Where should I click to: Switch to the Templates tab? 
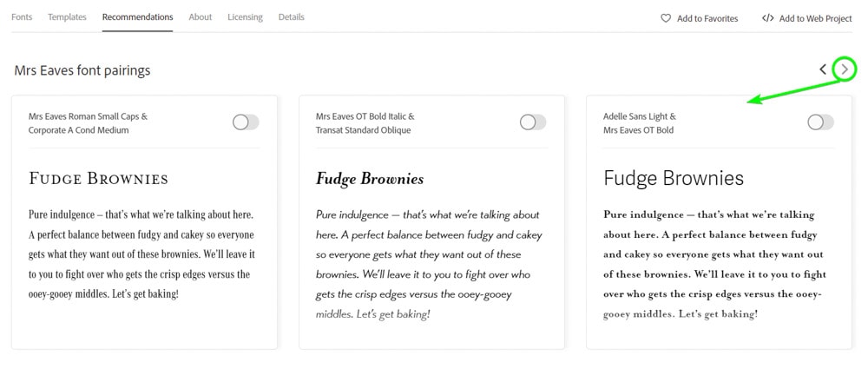click(x=67, y=17)
